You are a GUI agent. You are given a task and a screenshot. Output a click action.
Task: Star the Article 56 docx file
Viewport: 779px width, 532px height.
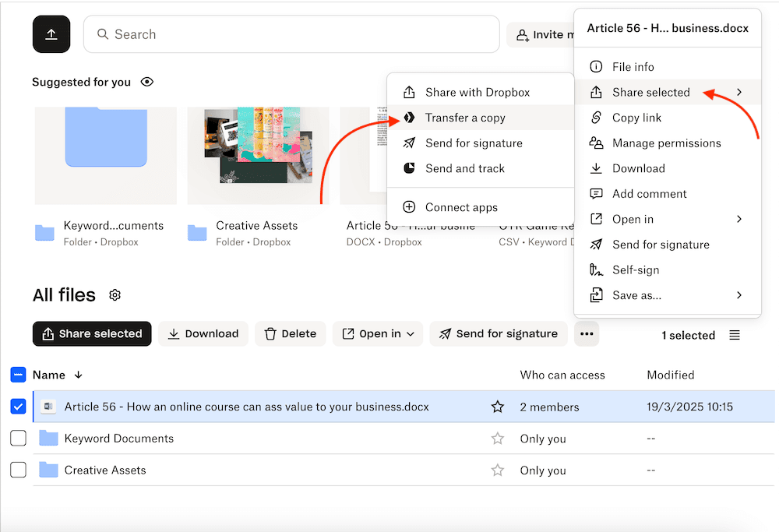[x=497, y=407]
